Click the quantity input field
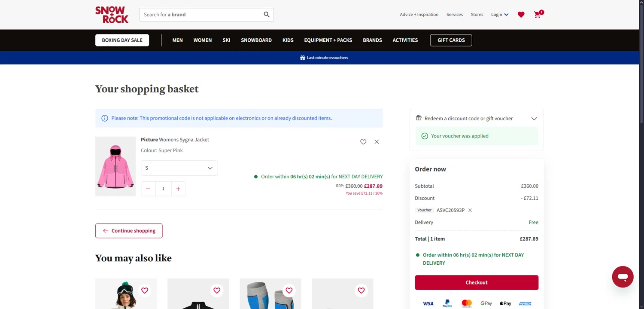This screenshot has height=309, width=644. [163, 189]
